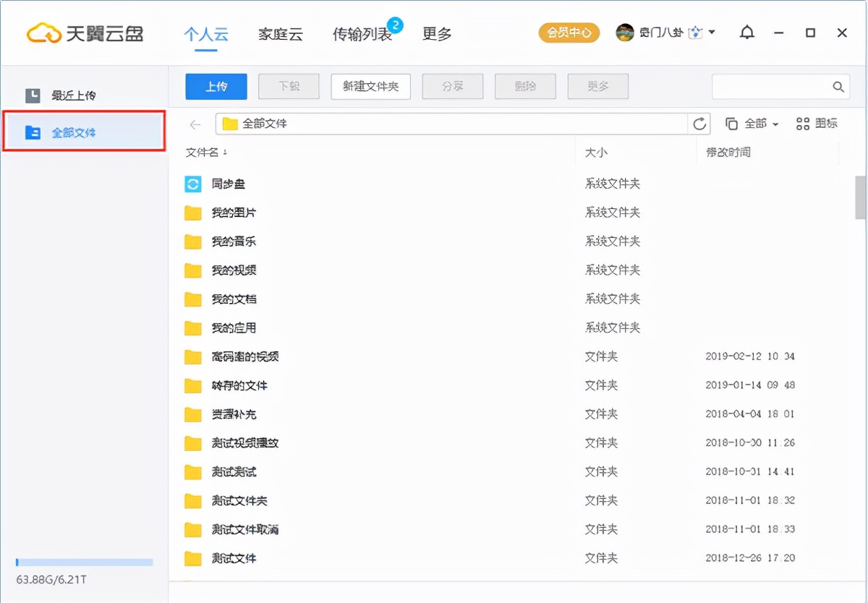Expand the 更多 menu

[436, 34]
